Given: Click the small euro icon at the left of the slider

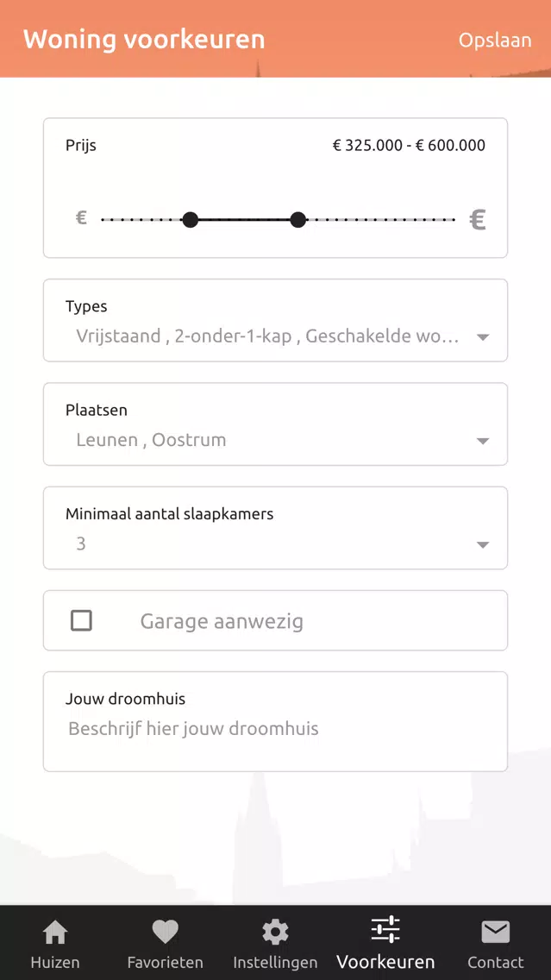Looking at the screenshot, I should pos(81,218).
